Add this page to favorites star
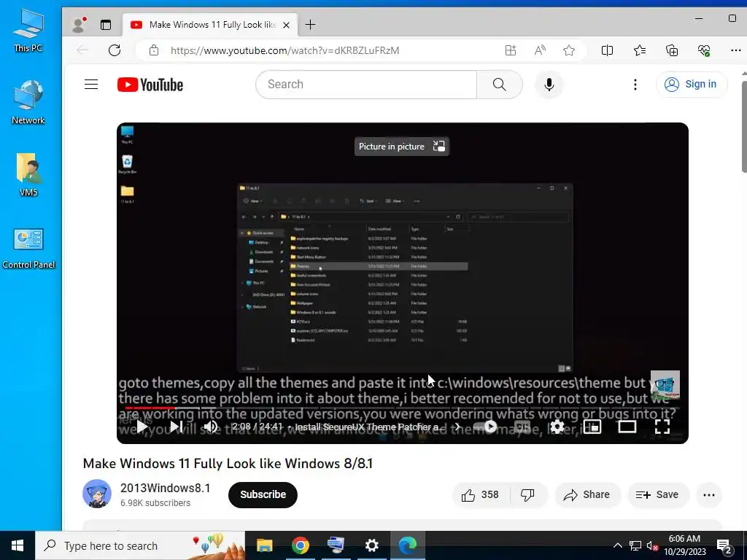 [x=569, y=50]
